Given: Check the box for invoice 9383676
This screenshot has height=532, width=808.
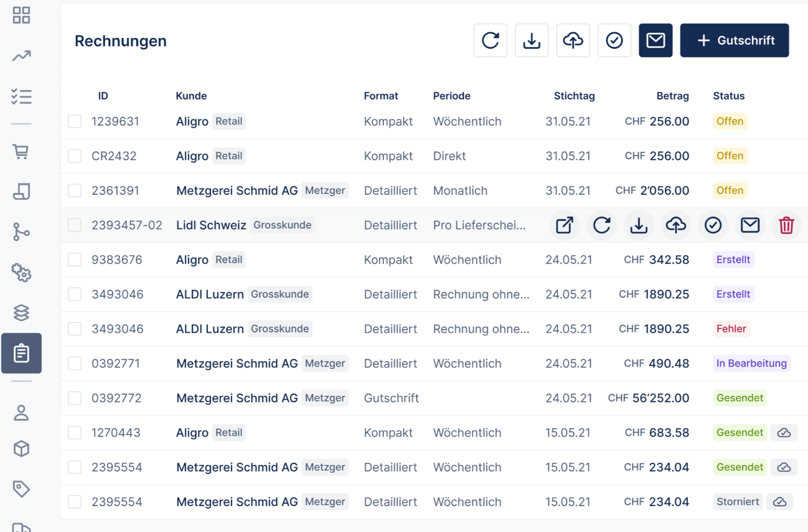Looking at the screenshot, I should click(75, 260).
